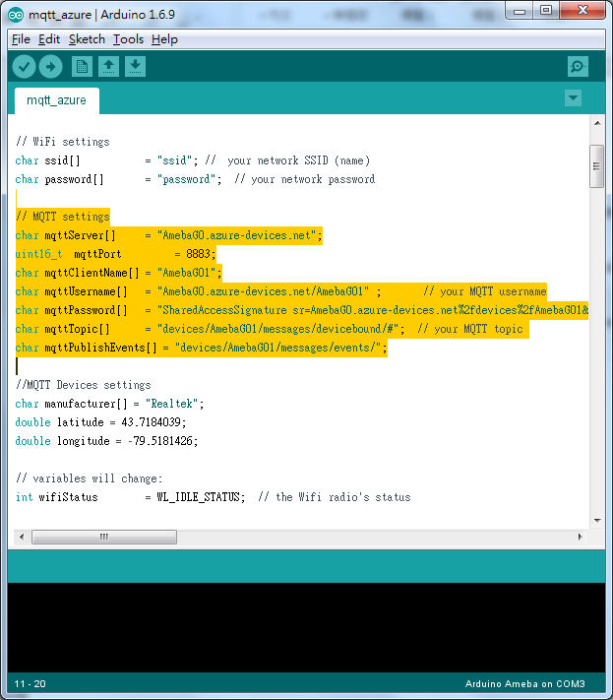Screen dimensions: 613x700
Task: Expand the tab options dropdown arrow
Action: click(x=573, y=97)
